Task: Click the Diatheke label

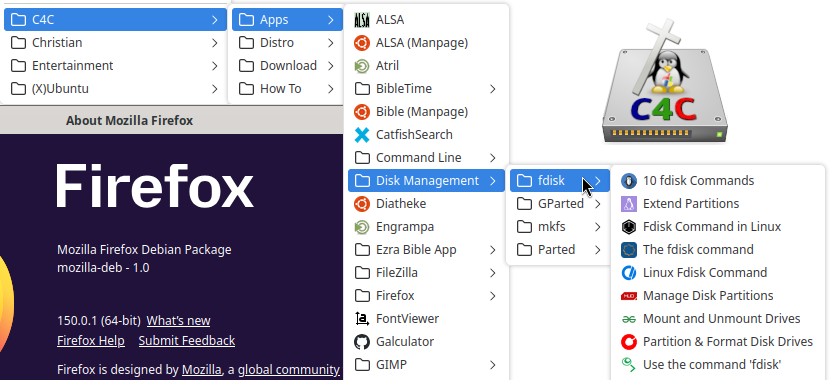Action: (401, 204)
